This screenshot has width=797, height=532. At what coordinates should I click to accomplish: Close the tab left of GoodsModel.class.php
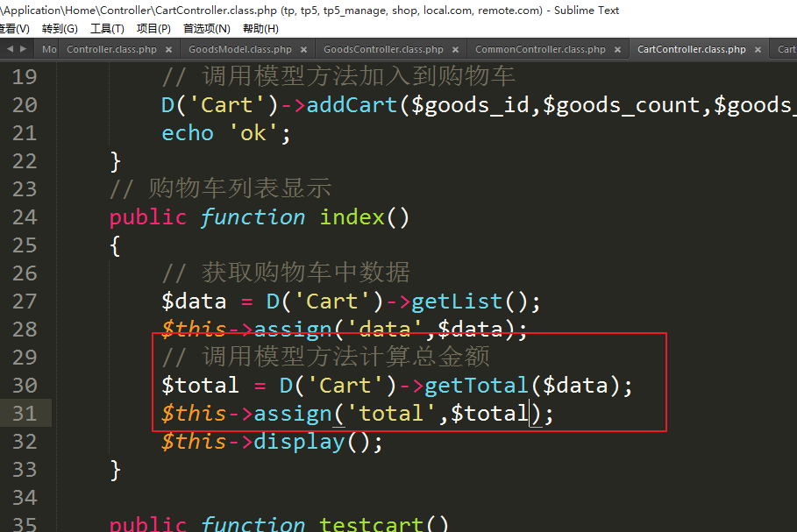point(170,50)
